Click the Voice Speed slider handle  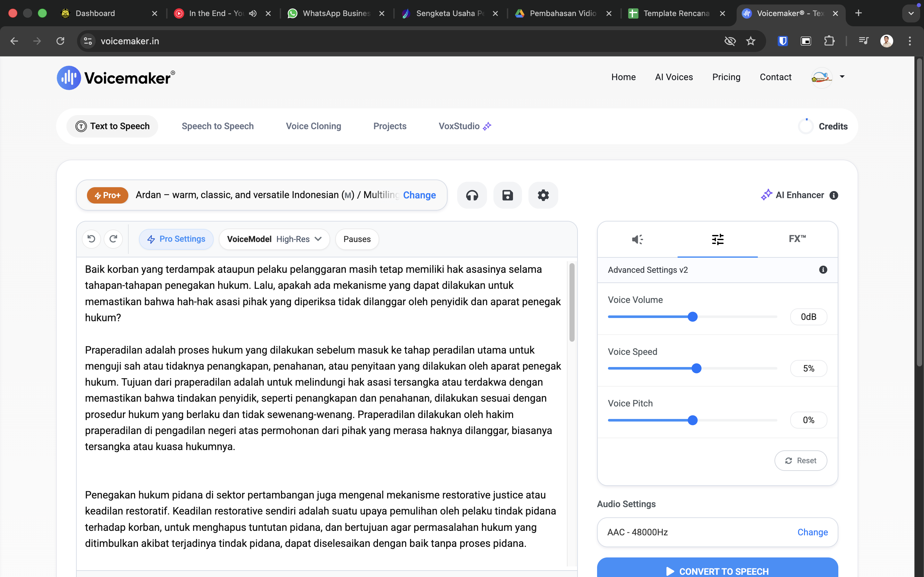[697, 368]
